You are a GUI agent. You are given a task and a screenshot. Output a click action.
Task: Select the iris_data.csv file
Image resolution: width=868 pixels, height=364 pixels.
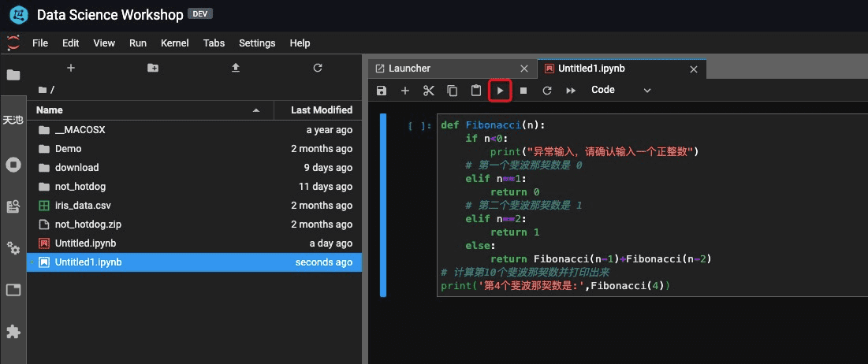194,205
